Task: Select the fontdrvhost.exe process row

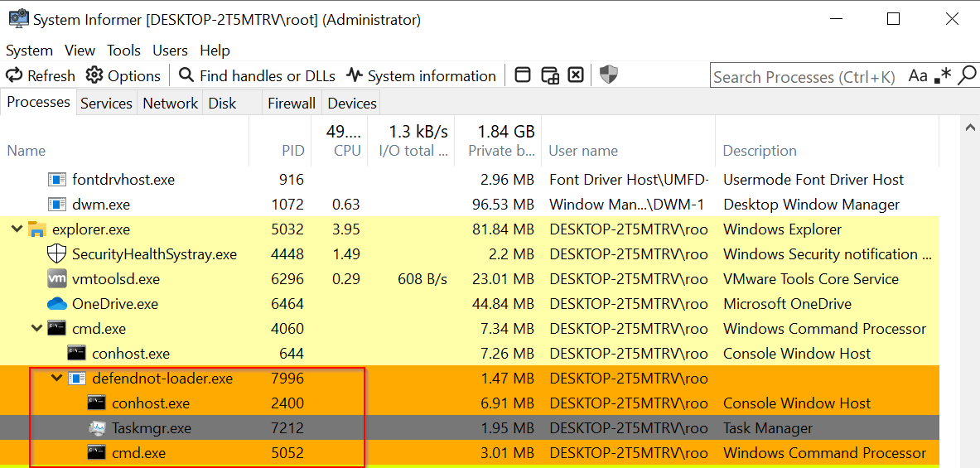Action: (x=470, y=180)
